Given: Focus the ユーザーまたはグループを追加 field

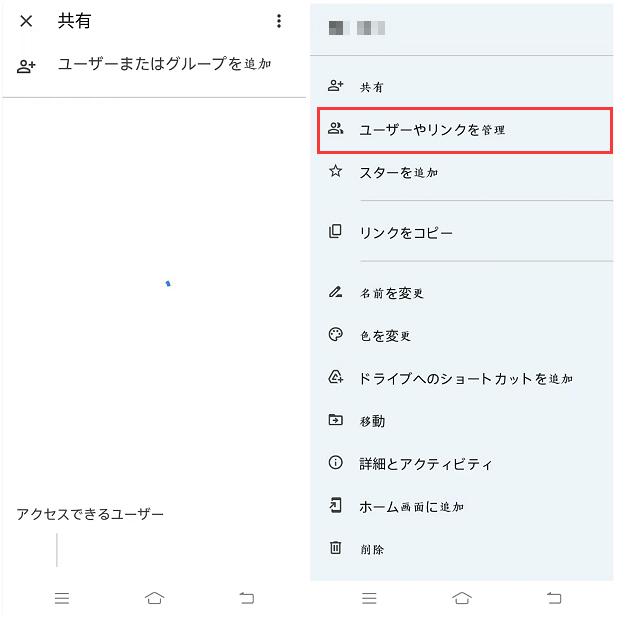Looking at the screenshot, I should pos(164,64).
